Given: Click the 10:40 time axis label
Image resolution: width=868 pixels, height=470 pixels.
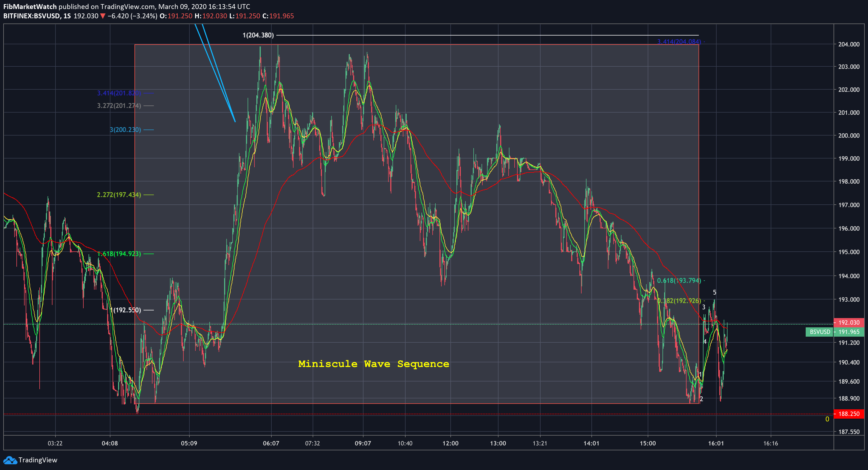Looking at the screenshot, I should (405, 443).
